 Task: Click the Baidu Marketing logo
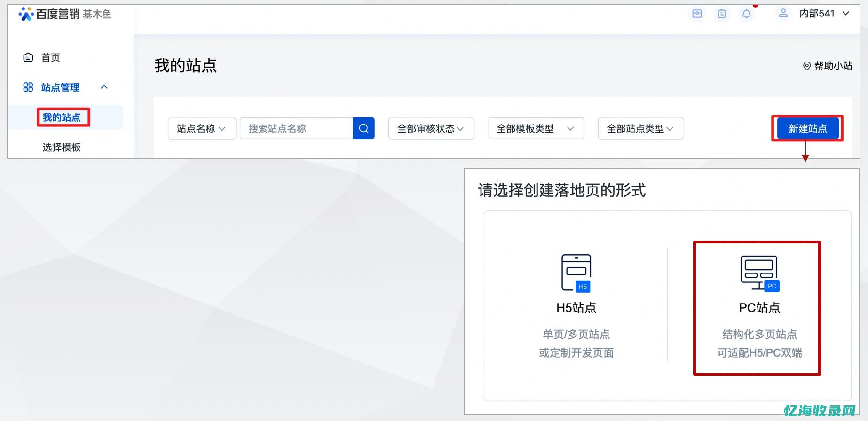[x=65, y=14]
